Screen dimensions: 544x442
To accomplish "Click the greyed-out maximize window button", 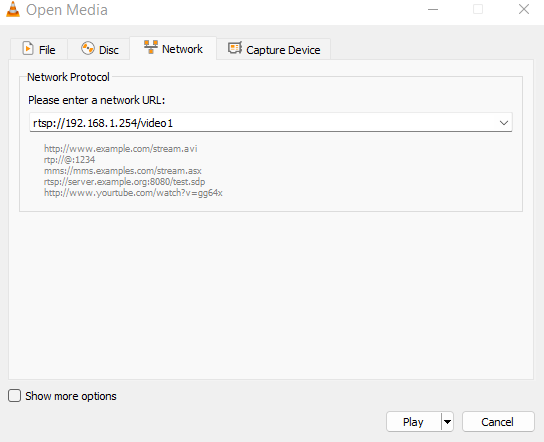I will point(478,9).
